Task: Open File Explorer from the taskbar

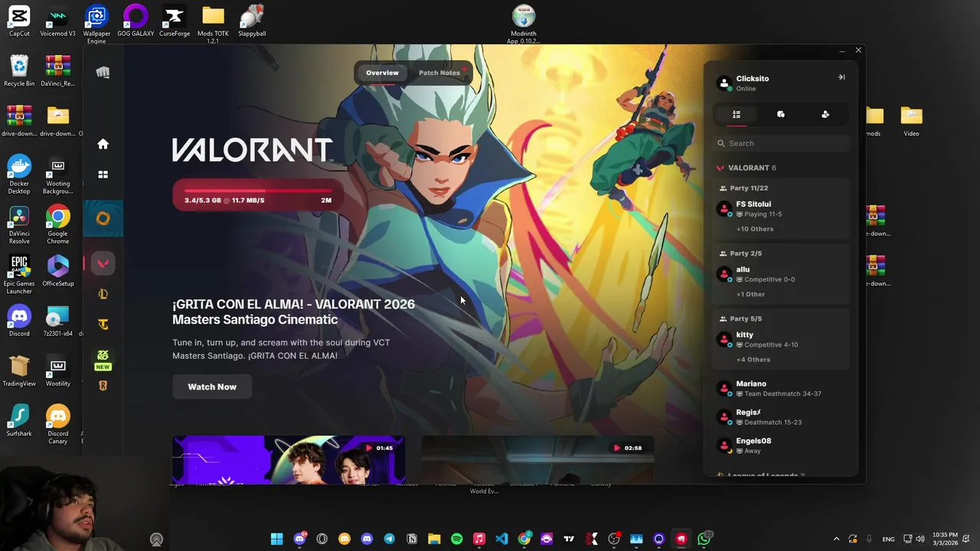Action: coord(434,539)
